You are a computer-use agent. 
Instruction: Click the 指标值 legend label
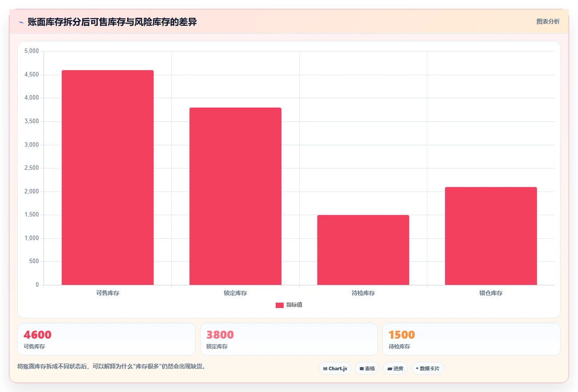tap(294, 305)
